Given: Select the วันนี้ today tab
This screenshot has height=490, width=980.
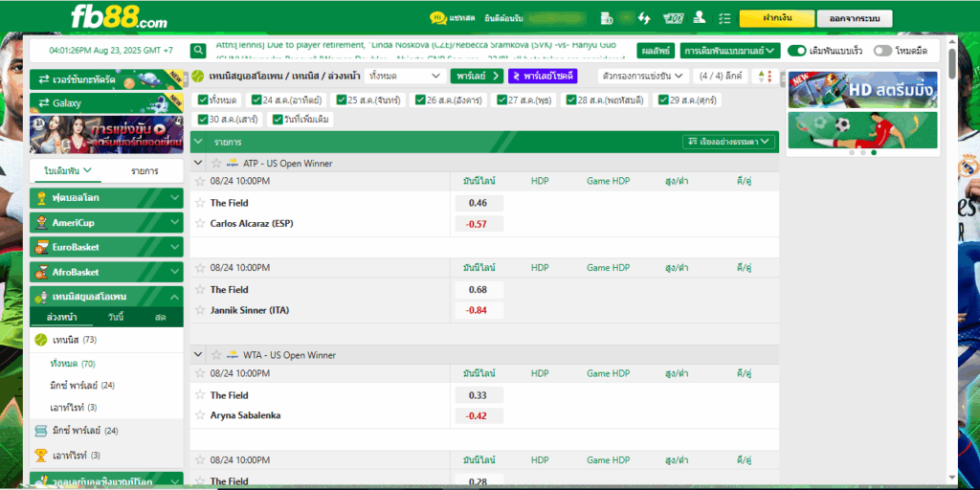Looking at the screenshot, I should [116, 318].
